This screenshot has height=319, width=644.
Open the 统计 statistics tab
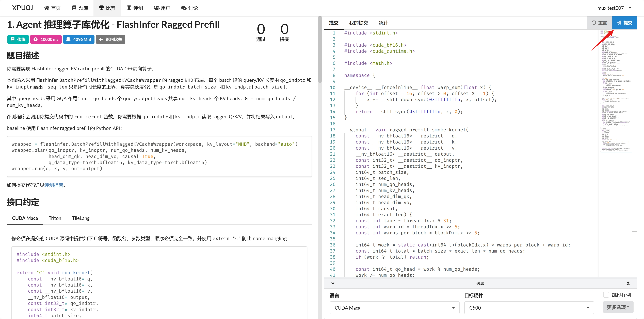point(383,23)
